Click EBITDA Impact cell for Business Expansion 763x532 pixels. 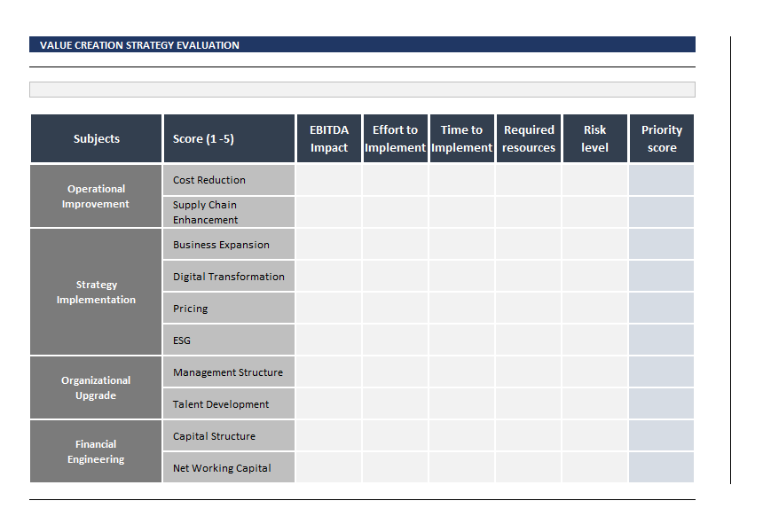pos(329,244)
